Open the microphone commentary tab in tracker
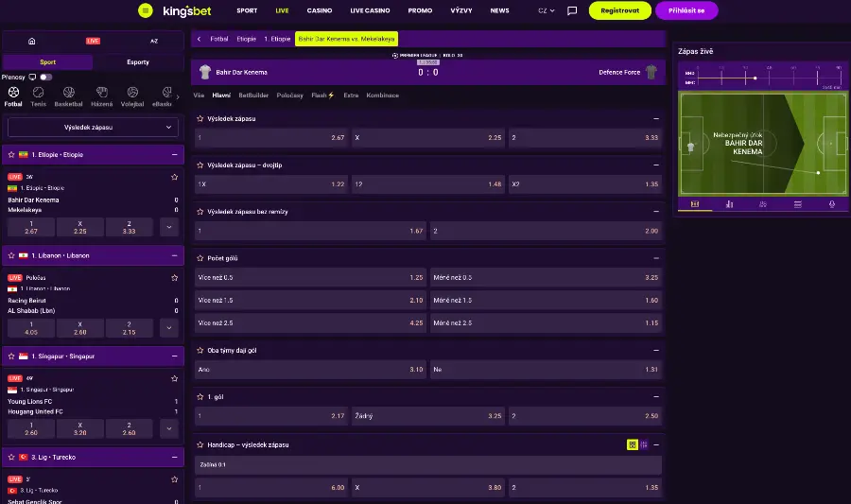The width and height of the screenshot is (851, 504). point(831,204)
